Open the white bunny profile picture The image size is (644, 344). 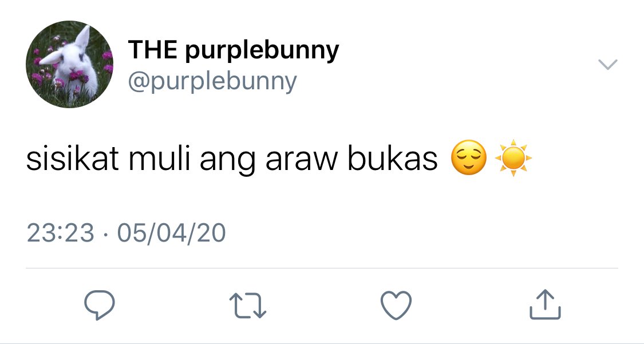(69, 64)
